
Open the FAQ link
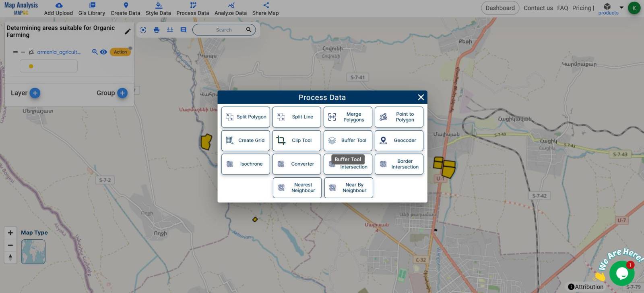(563, 8)
